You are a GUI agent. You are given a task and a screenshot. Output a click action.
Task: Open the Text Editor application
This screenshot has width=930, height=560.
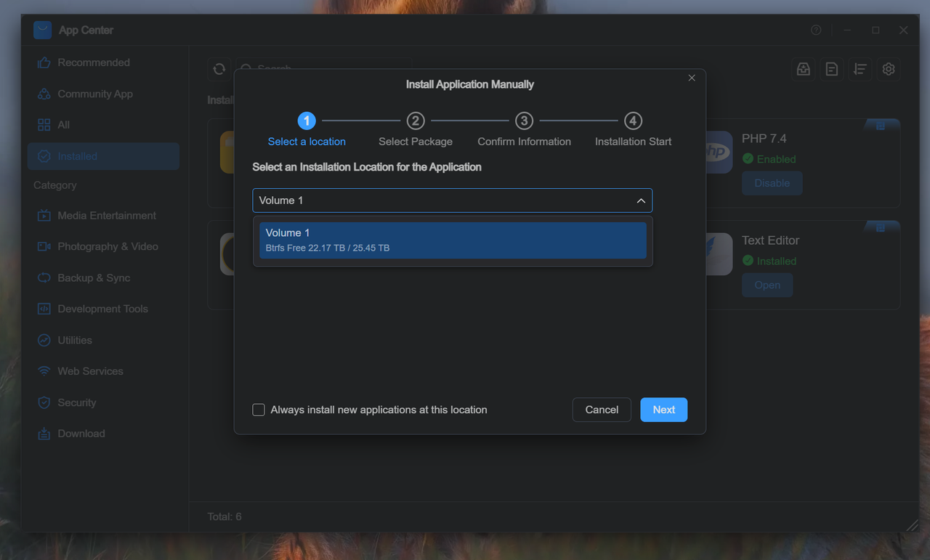point(767,285)
